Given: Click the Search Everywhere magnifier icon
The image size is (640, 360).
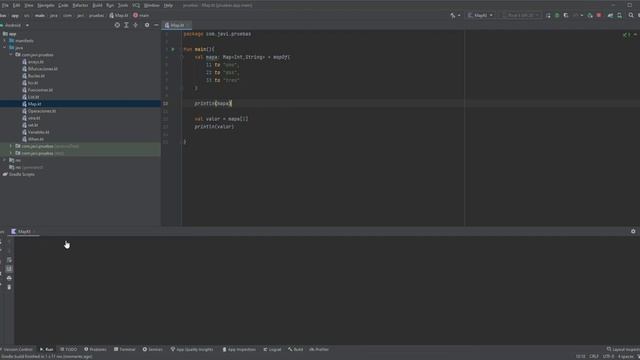Looking at the screenshot, I should click(631, 16).
